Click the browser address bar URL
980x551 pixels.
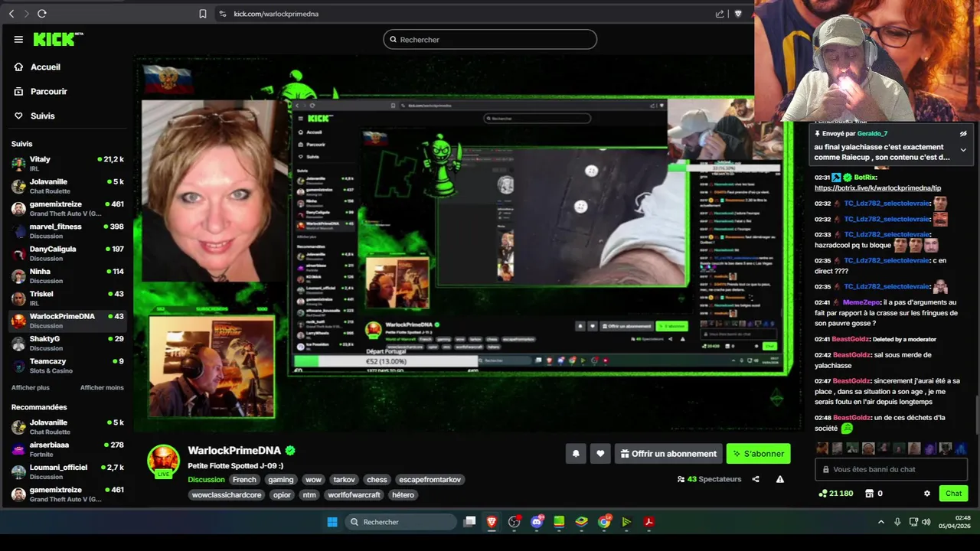click(276, 14)
